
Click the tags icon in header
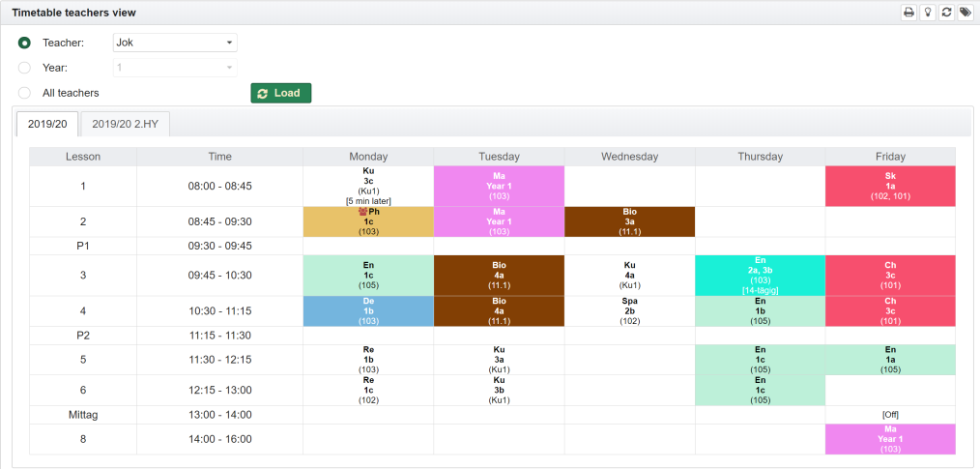pyautogui.click(x=965, y=13)
